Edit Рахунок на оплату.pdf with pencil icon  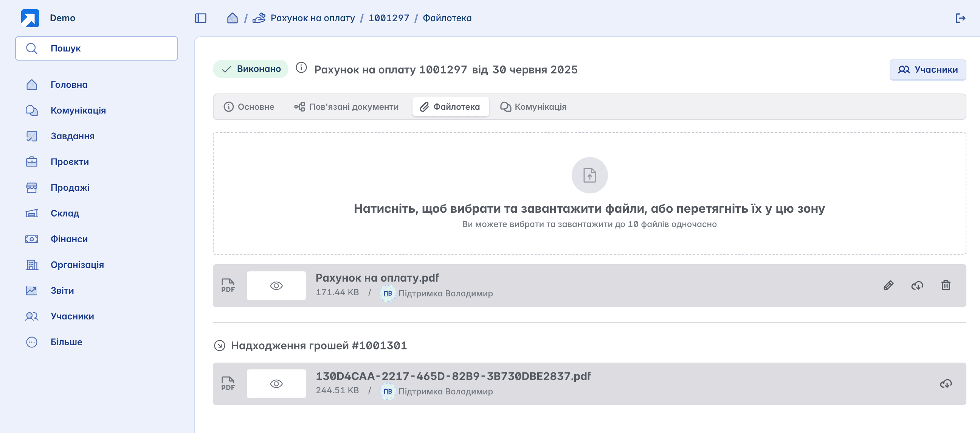pos(889,285)
